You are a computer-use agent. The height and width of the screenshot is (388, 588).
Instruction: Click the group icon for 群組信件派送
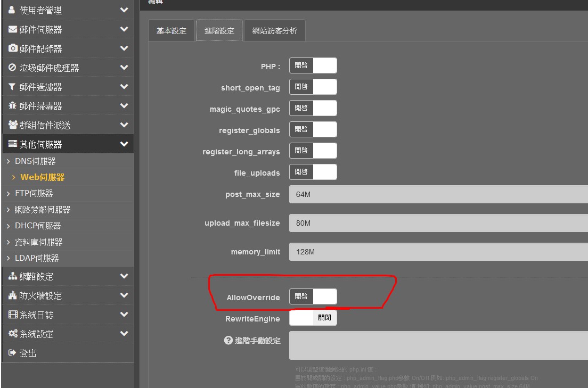(x=13, y=126)
